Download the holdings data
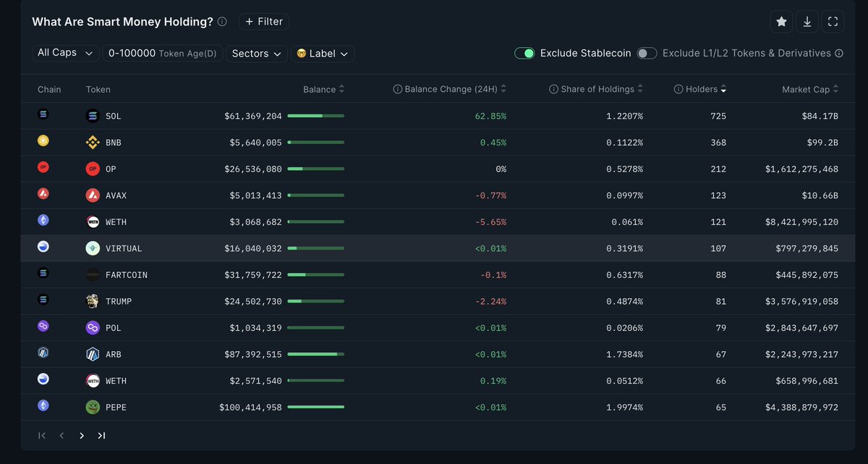 [807, 22]
